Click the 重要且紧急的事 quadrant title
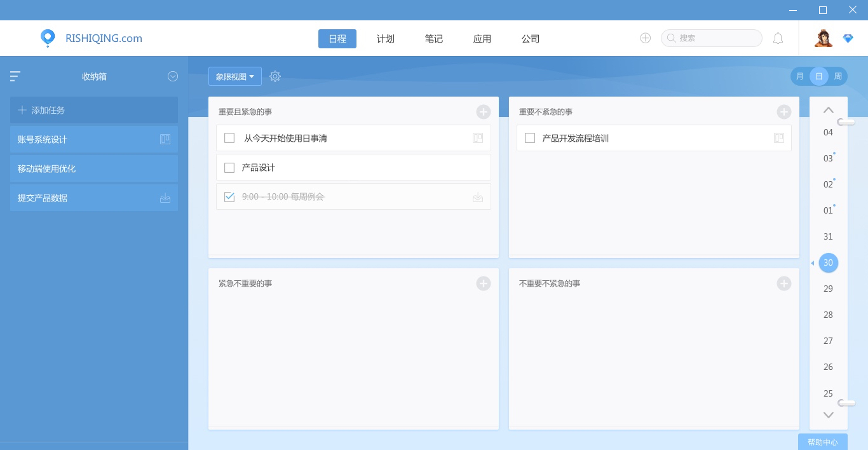Image resolution: width=868 pixels, height=450 pixels. click(245, 112)
